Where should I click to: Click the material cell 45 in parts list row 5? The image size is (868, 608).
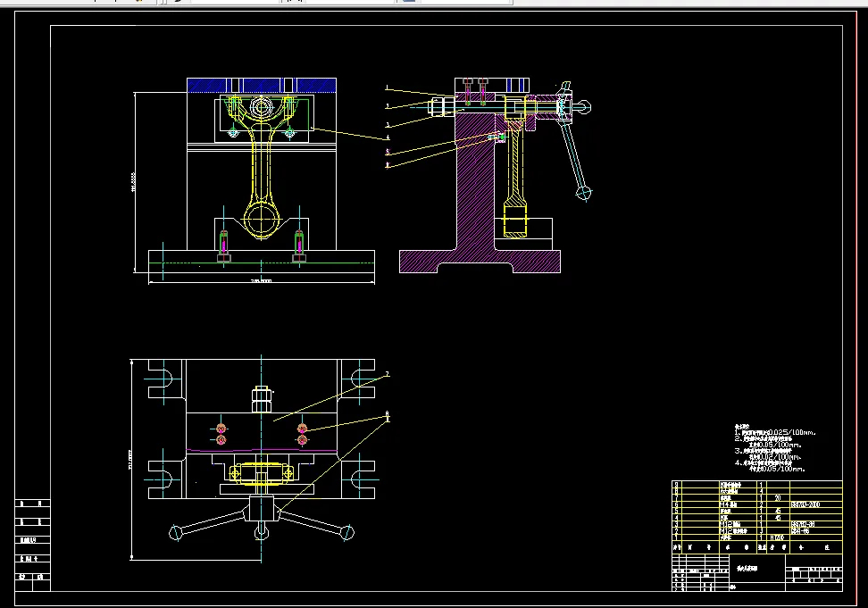778,512
